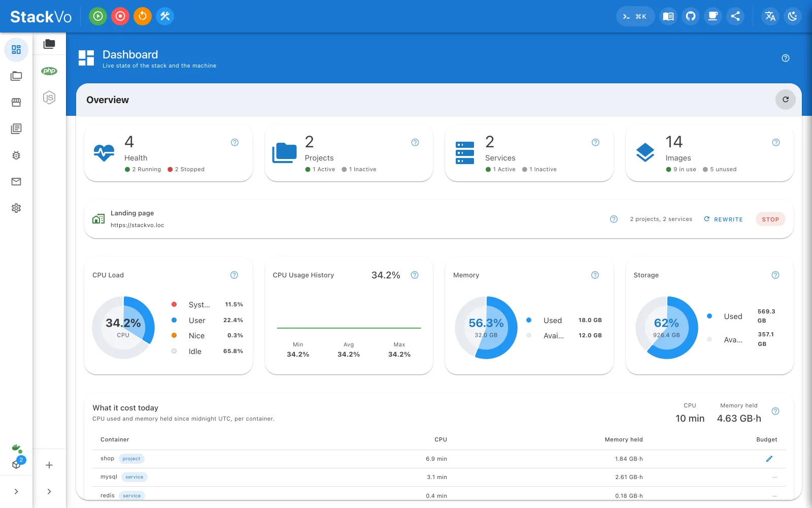Open the settings gear in left sidebar
Image resolution: width=812 pixels, height=508 pixels.
(x=16, y=208)
